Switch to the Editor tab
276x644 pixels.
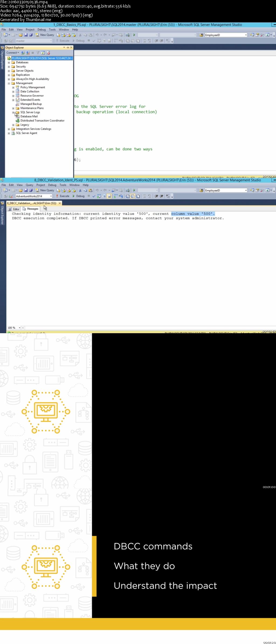tap(14, 209)
